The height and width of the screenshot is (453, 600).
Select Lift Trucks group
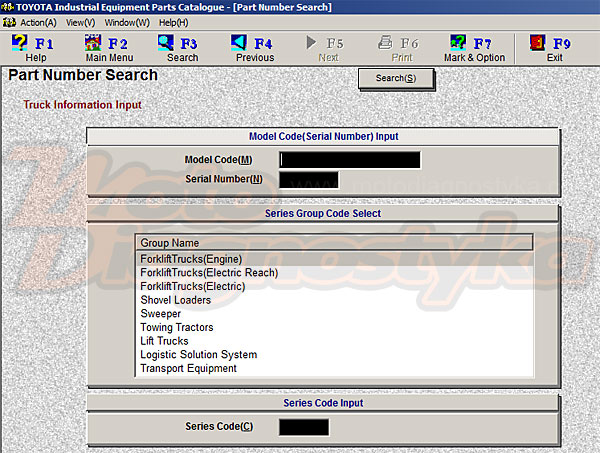click(334, 341)
